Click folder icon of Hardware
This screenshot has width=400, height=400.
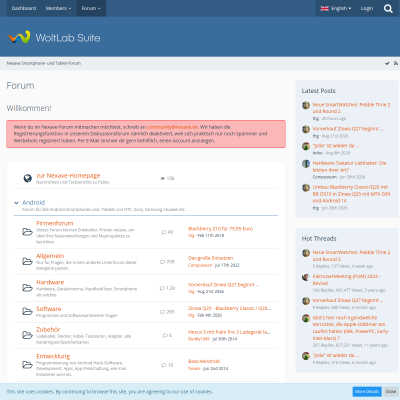(27, 288)
